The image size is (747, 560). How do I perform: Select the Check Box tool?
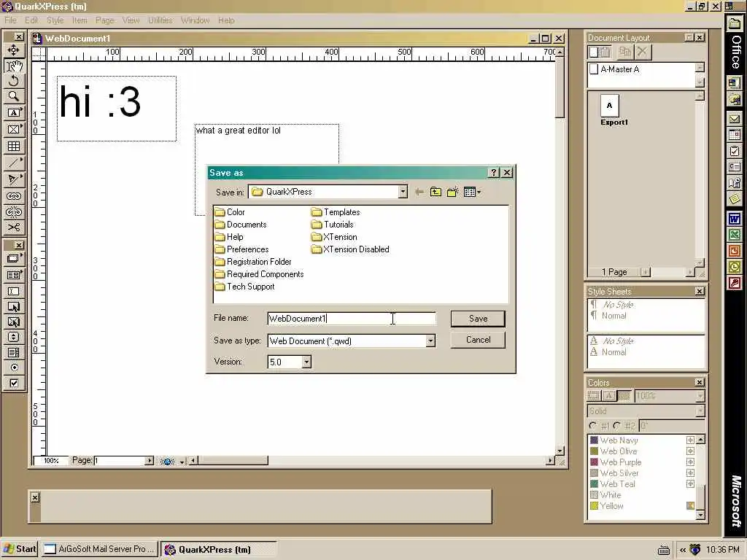click(x=13, y=384)
